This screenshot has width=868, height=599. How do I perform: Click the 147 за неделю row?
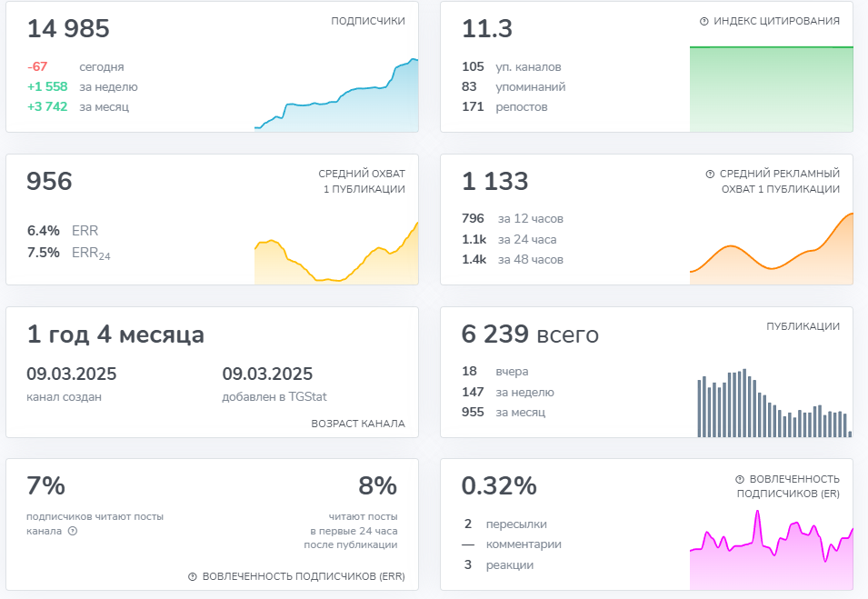coord(508,393)
